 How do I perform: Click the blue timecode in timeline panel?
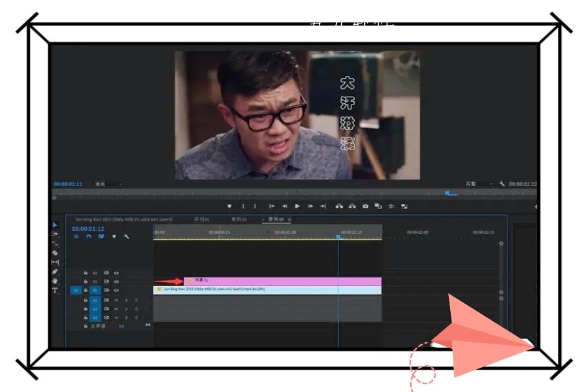[x=88, y=229]
